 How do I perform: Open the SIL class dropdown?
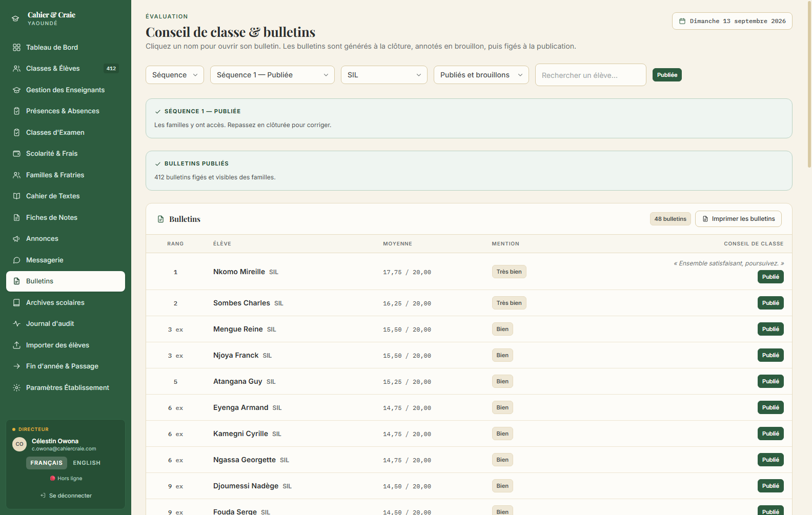[384, 75]
